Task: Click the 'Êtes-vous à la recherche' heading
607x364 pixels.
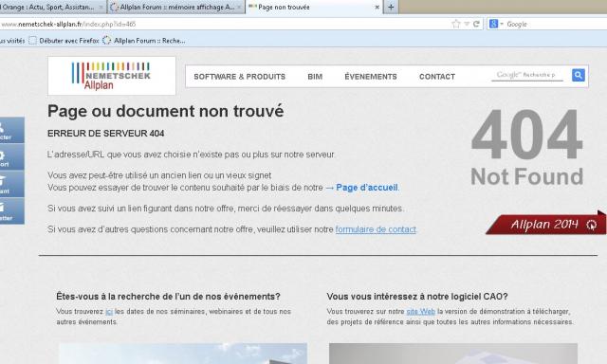Action: (x=168, y=297)
